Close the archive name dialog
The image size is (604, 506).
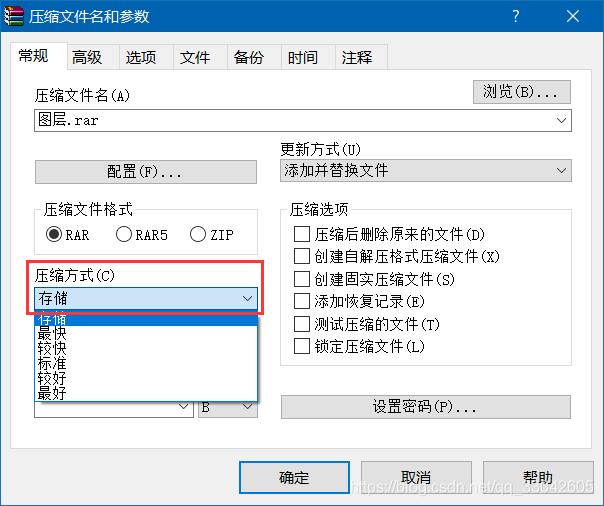pos(573,16)
